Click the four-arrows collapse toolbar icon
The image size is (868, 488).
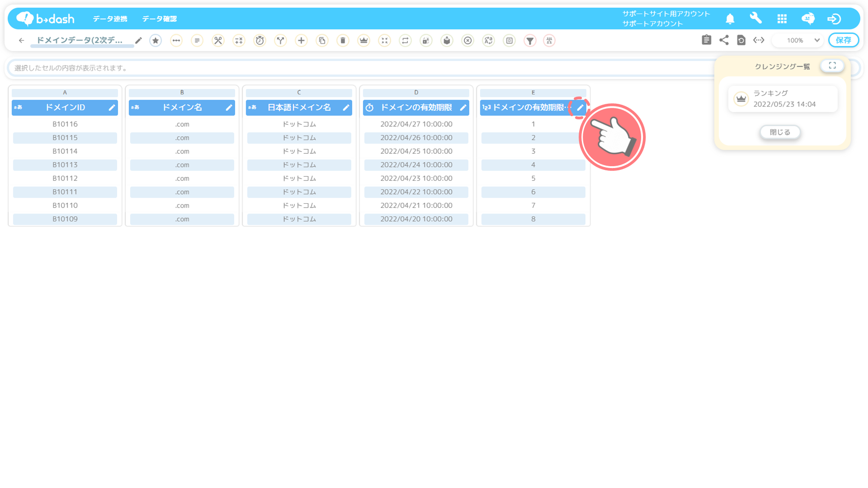[384, 40]
